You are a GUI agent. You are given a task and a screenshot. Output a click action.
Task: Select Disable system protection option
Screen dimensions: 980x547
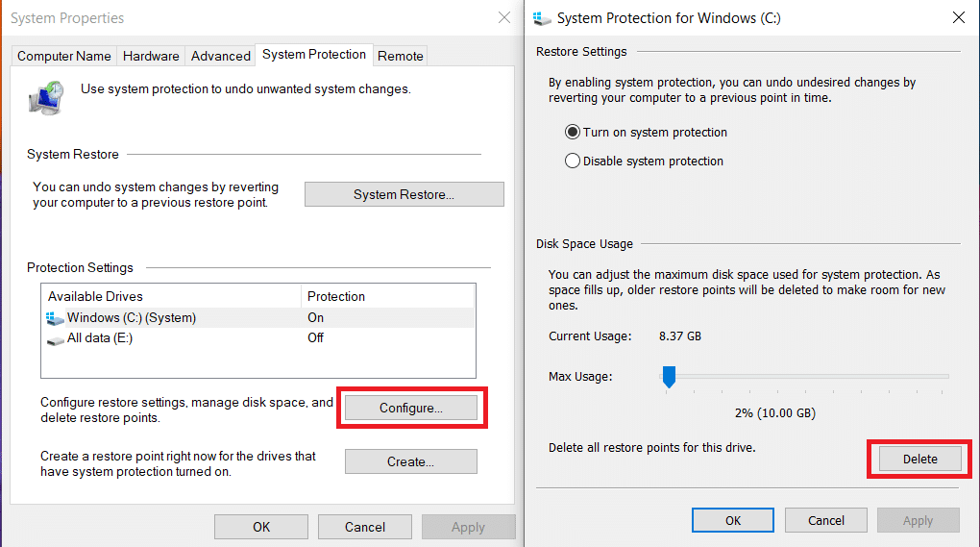[x=574, y=162]
